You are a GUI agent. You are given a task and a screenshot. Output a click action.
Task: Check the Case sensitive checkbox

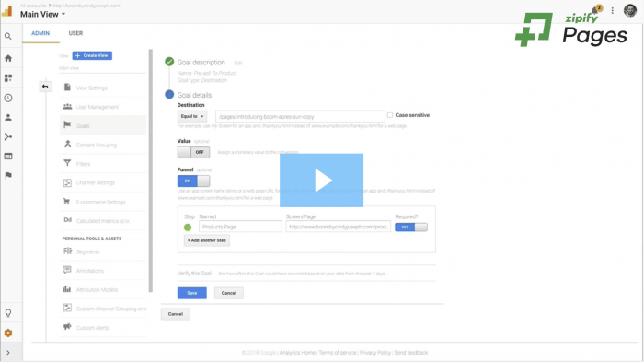390,115
